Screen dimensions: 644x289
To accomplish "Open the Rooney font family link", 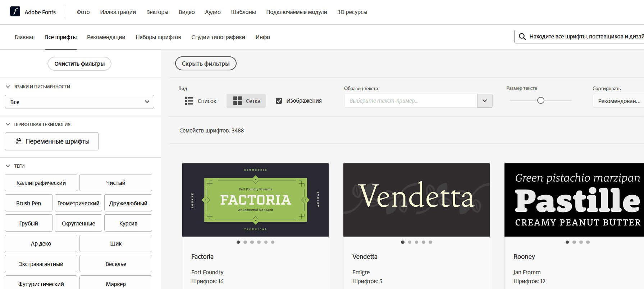I will [524, 257].
